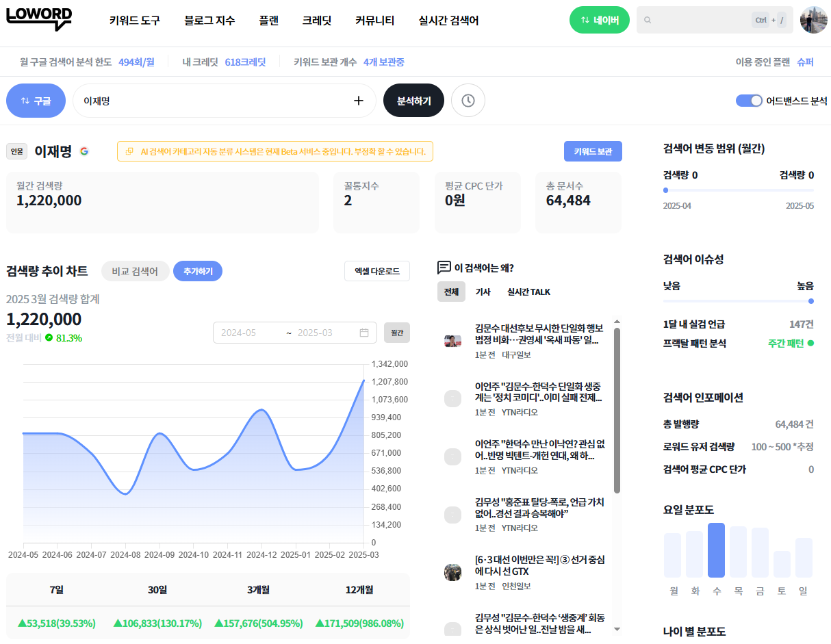Click the news list scrollbar thumb
This screenshot has width=831, height=644.
617,410
